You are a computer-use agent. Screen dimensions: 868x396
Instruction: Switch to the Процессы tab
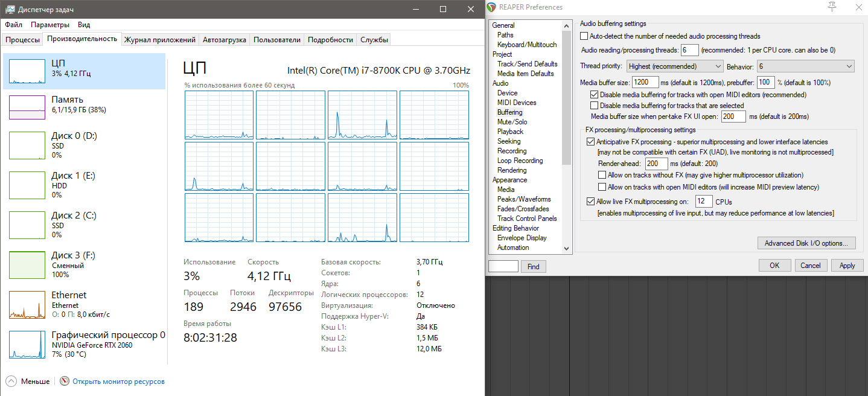click(x=22, y=40)
